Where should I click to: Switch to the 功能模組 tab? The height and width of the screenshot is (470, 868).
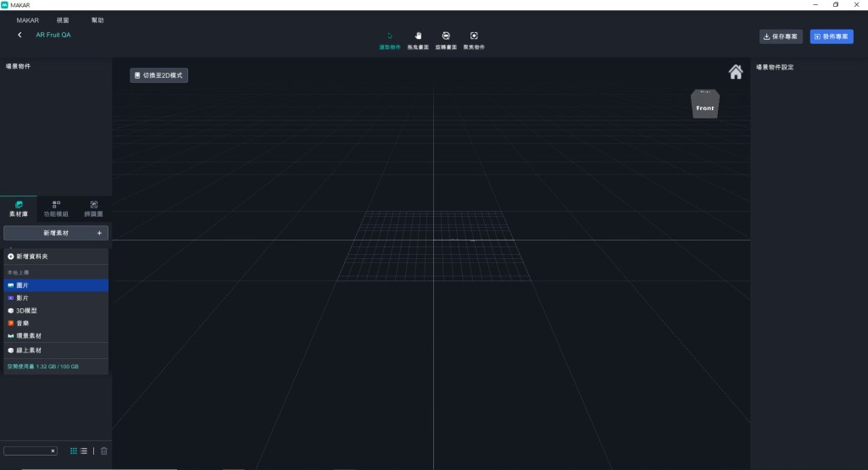56,209
